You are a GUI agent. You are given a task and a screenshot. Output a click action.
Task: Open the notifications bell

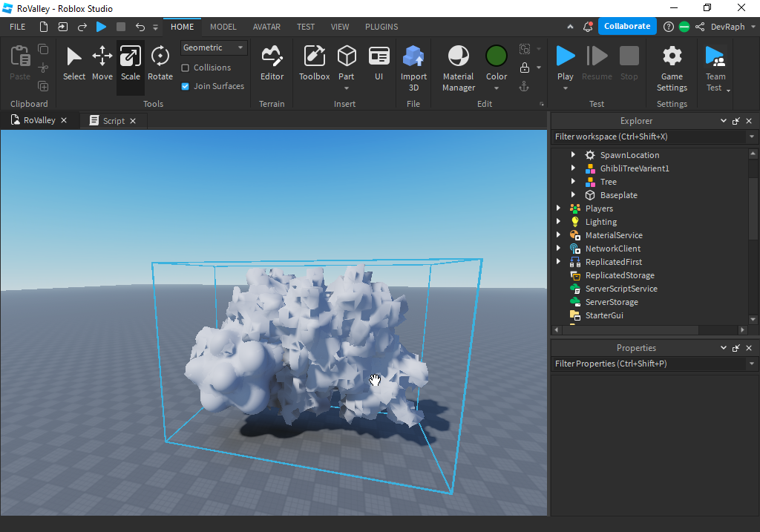(x=588, y=27)
